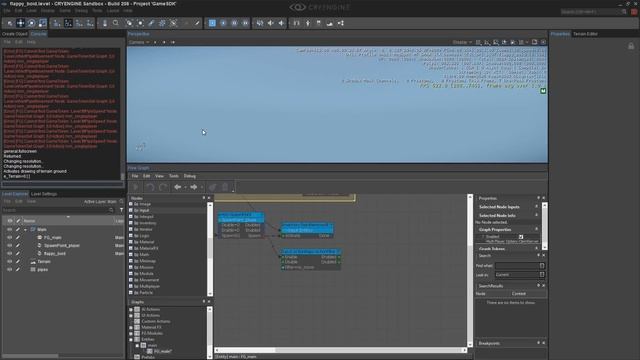Click the lock icon in Properties panel

pos(631,46)
